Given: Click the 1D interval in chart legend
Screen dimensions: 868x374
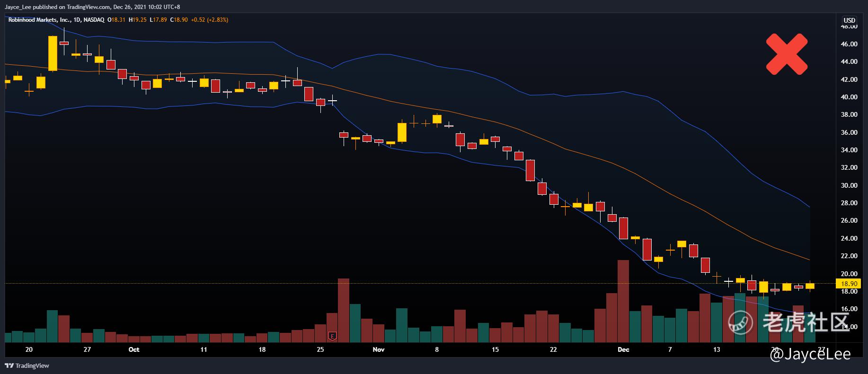Looking at the screenshot, I should click(x=78, y=20).
